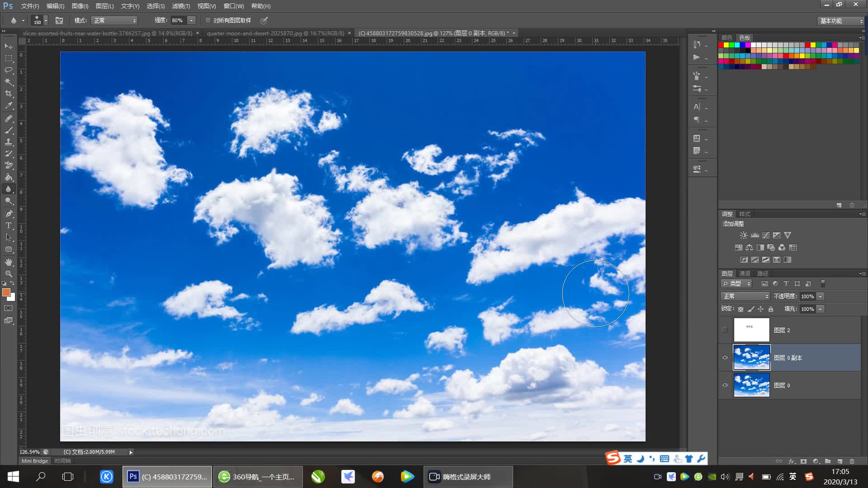
Task: Hide the 图层 0 副本 layer
Action: (725, 357)
